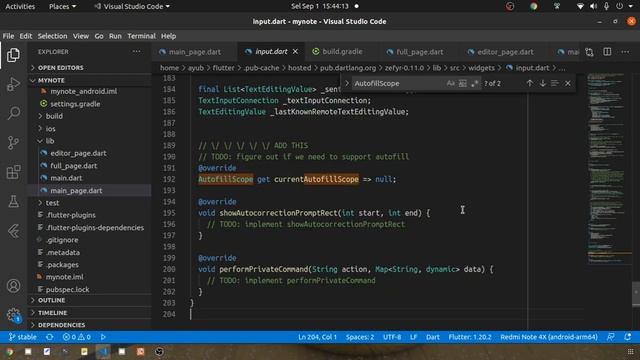Screen dimensions: 640x360
Task: Select the Dart language mode
Action: coord(433,337)
